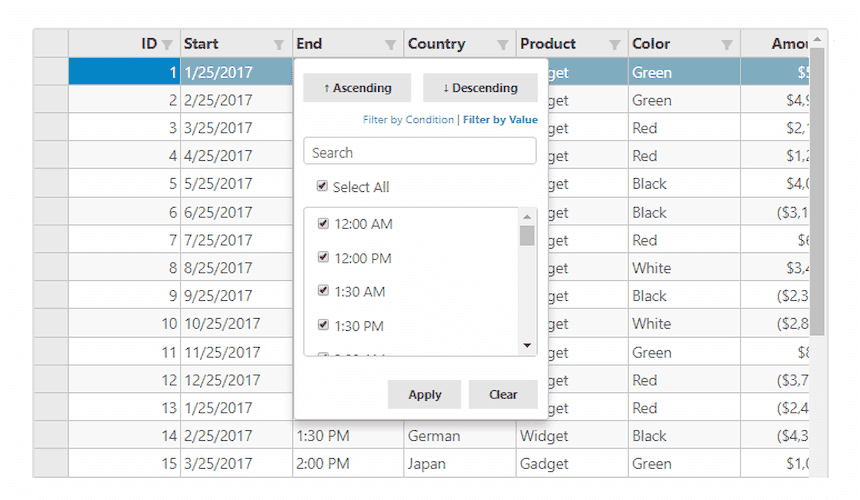
Task: Click the Apply filter button
Action: (x=424, y=394)
